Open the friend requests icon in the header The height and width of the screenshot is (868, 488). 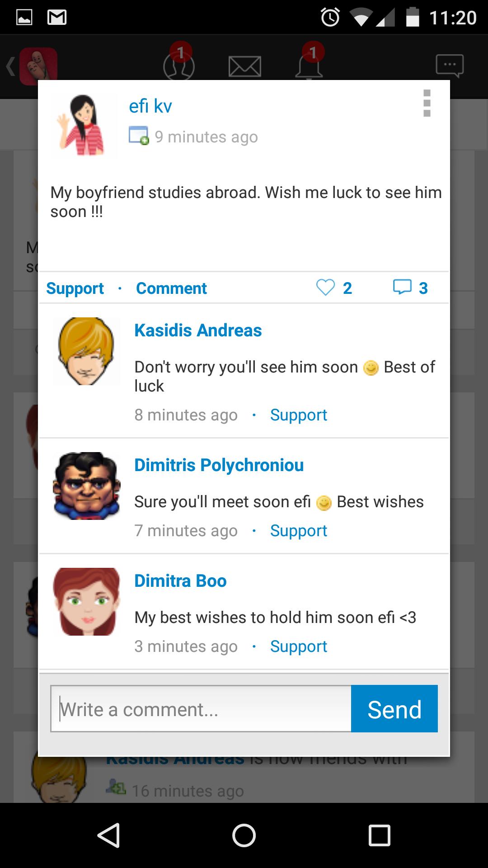(x=179, y=66)
